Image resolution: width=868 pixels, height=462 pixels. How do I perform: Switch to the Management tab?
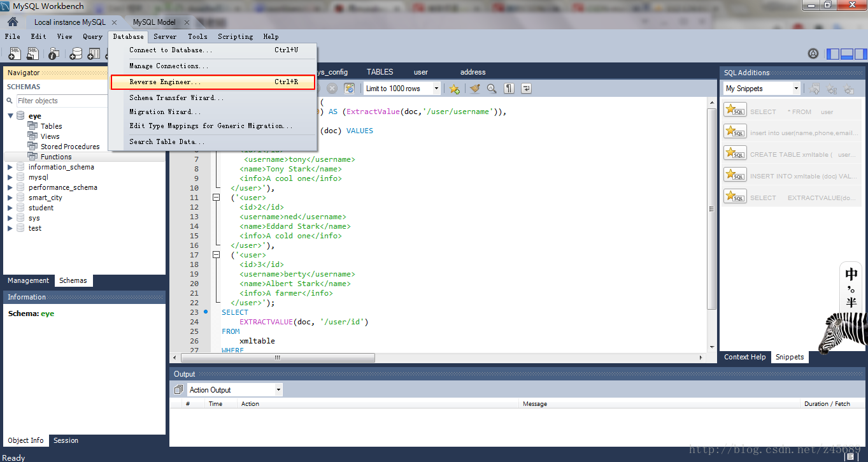click(x=28, y=280)
